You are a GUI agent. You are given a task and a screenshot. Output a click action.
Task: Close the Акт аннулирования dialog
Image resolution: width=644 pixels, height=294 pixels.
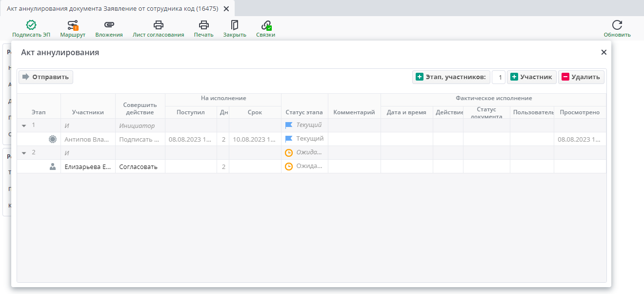point(604,52)
